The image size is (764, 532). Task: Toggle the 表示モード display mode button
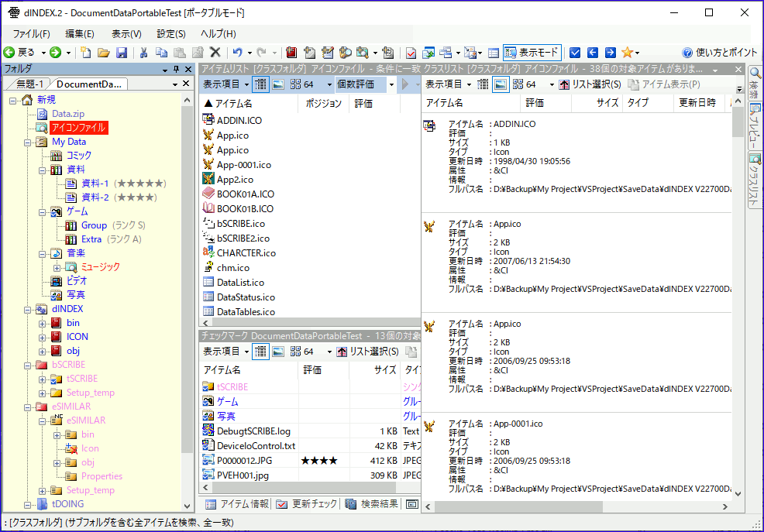tap(532, 53)
